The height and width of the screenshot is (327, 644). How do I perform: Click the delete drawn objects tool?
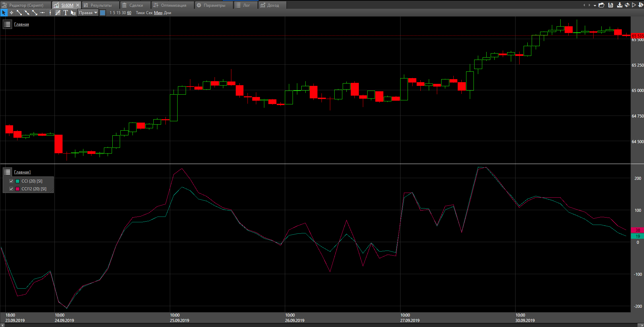pyautogui.click(x=73, y=13)
